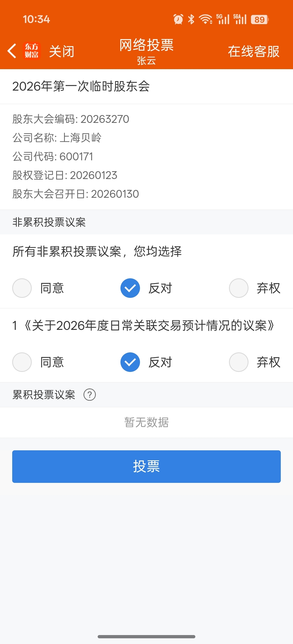The height and width of the screenshot is (644, 293).
Task: Tap the first 5G signal icon
Action: point(223,19)
